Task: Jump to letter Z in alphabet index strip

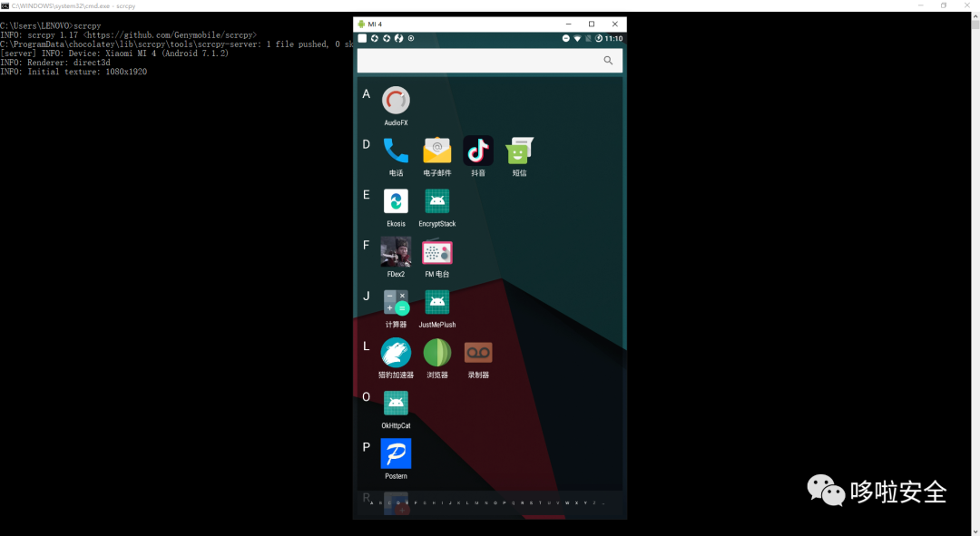Action: pos(593,502)
